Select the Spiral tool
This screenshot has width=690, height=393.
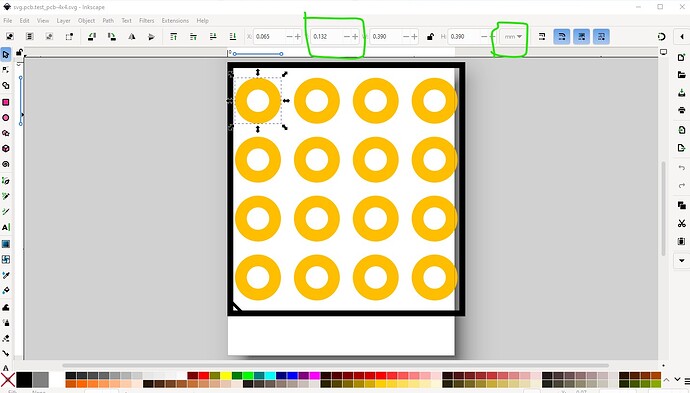[x=6, y=164]
